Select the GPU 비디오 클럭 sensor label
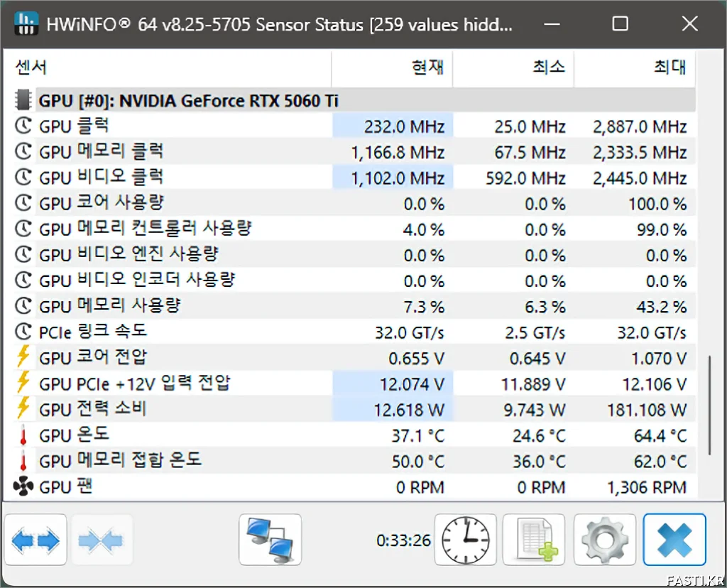727x588 pixels. (x=101, y=177)
